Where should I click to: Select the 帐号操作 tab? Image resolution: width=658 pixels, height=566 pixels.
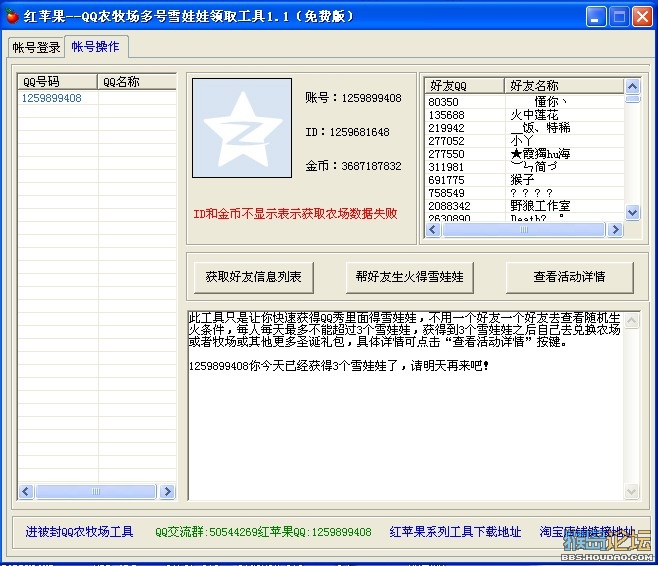[x=96, y=47]
